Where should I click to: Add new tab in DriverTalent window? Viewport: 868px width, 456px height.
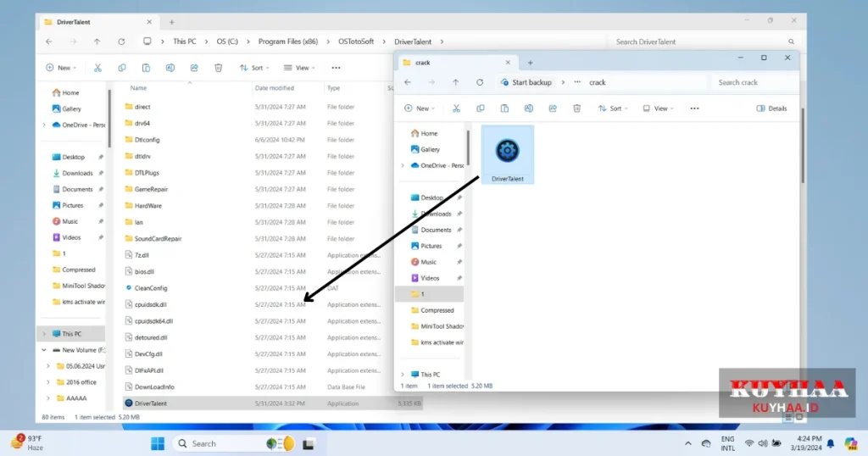[x=171, y=22]
